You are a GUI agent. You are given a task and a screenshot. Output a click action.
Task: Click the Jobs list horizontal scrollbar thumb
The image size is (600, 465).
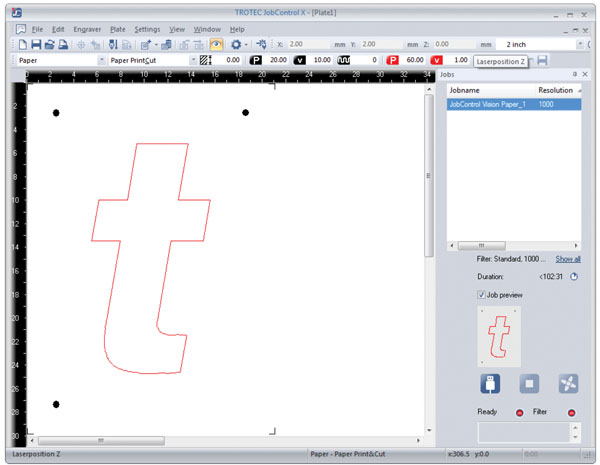(x=481, y=245)
